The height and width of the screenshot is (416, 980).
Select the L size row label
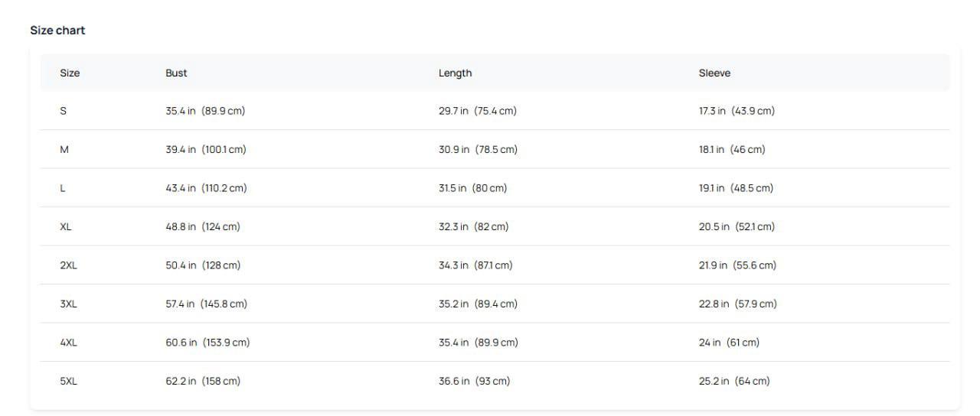coord(63,188)
